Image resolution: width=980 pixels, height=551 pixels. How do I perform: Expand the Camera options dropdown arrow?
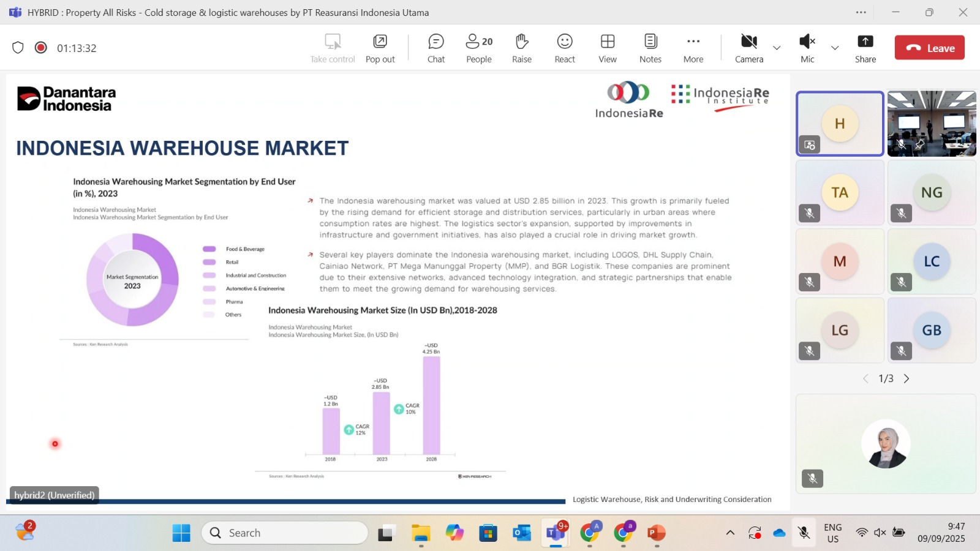[x=777, y=48]
